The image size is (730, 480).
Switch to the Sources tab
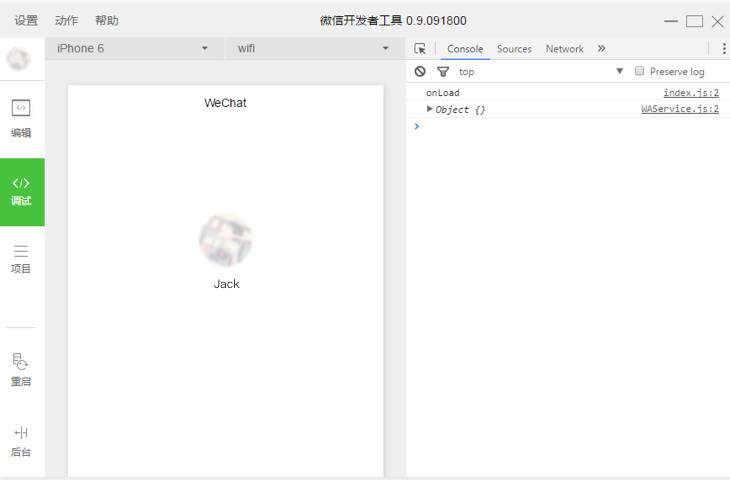tap(514, 48)
